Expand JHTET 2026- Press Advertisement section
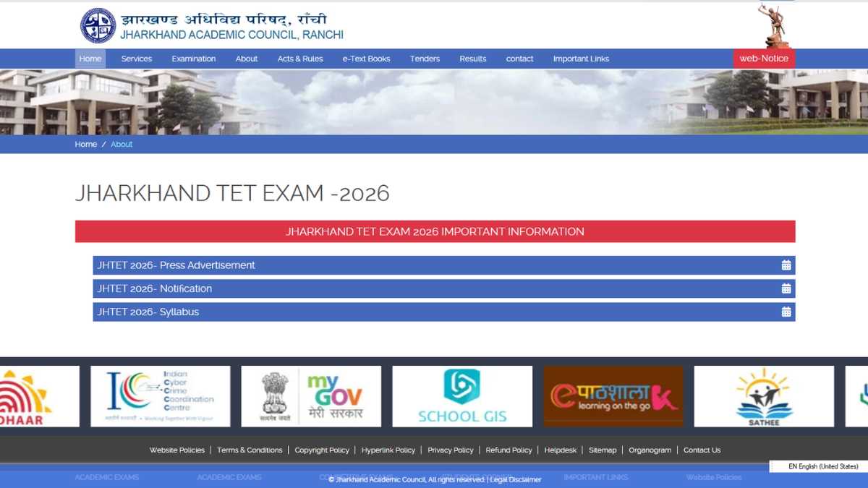Viewport: 868px width, 488px height. click(176, 265)
